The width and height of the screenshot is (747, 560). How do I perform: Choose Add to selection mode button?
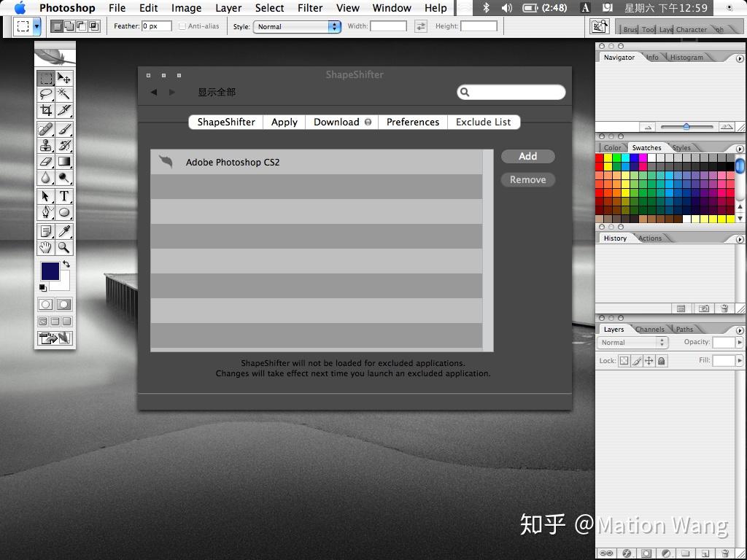[69, 26]
